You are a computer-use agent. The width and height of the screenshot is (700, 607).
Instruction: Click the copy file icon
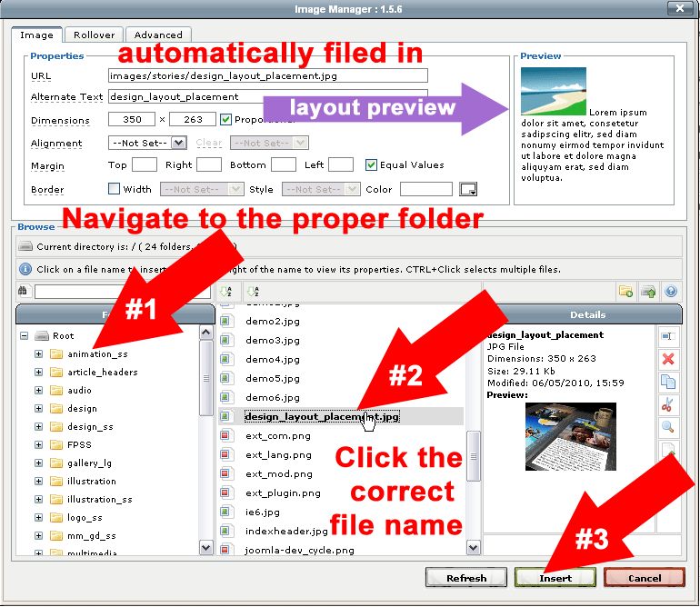click(668, 382)
